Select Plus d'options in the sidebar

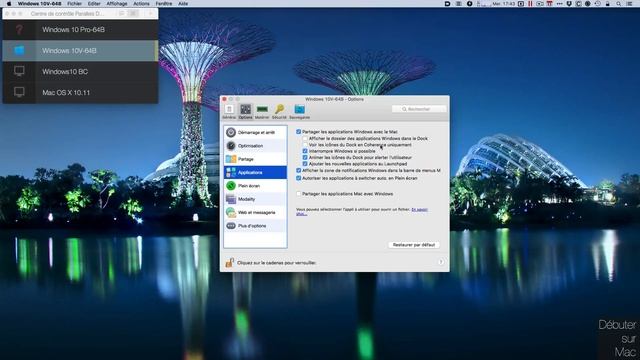tap(256, 226)
